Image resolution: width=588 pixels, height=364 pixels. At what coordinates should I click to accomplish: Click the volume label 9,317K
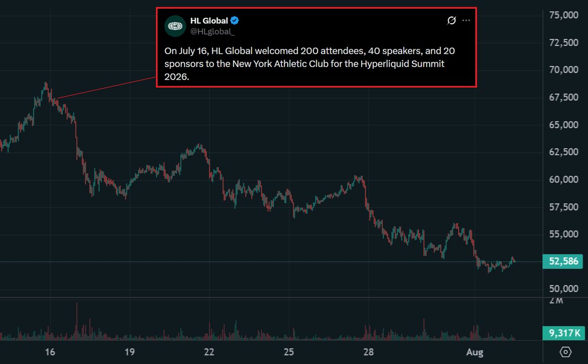coord(563,333)
